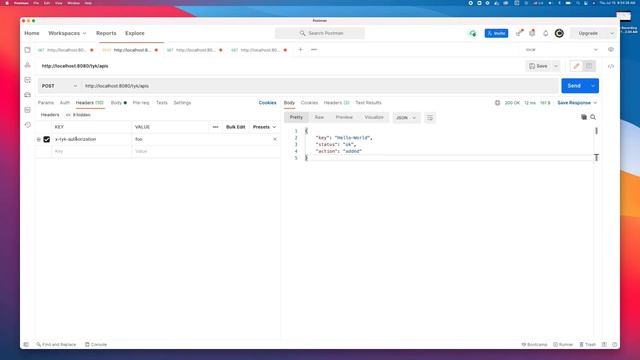The height and width of the screenshot is (360, 640).
Task: Open the Presets dropdown
Action: coord(264,127)
